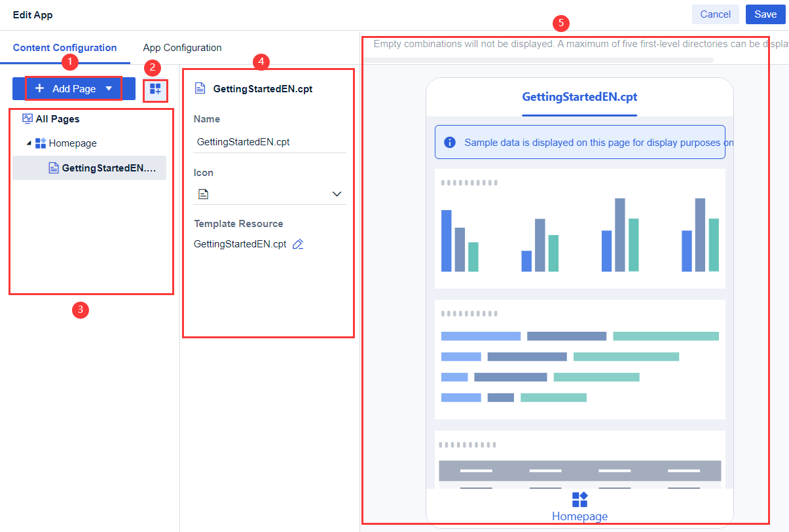Click the All Pages chart icon
The image size is (789, 532).
coord(28,119)
